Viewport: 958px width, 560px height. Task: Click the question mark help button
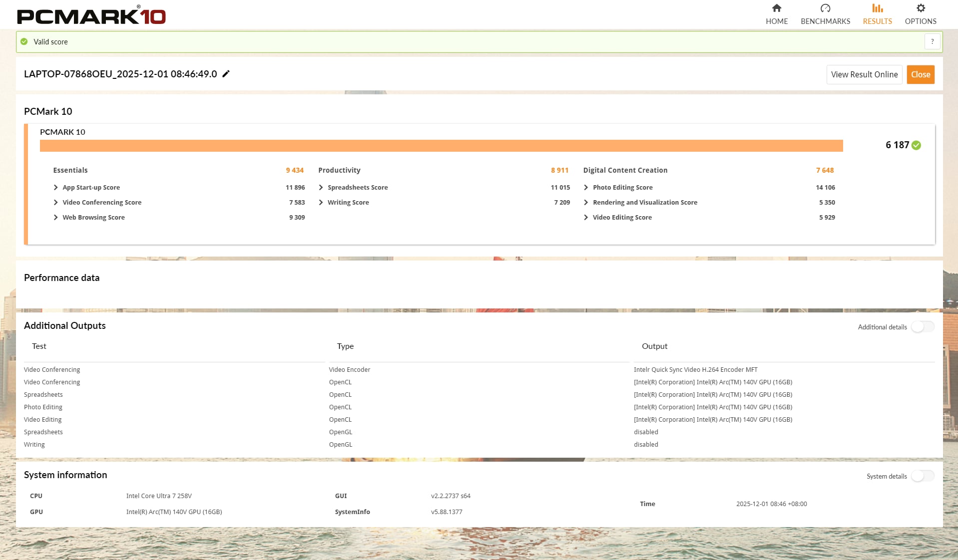pos(932,42)
